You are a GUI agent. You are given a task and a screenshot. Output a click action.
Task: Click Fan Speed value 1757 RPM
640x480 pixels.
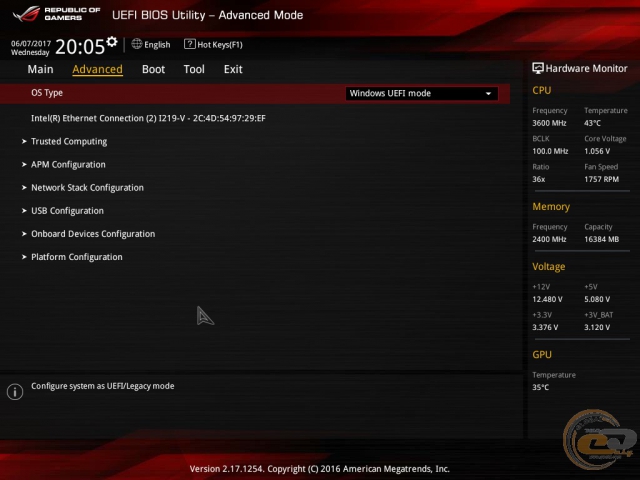click(x=601, y=179)
